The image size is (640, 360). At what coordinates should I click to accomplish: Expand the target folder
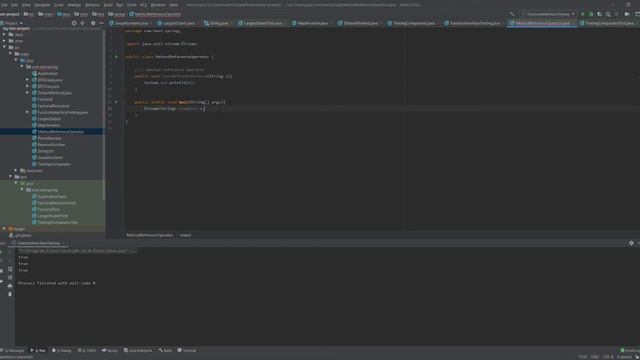tap(4, 229)
